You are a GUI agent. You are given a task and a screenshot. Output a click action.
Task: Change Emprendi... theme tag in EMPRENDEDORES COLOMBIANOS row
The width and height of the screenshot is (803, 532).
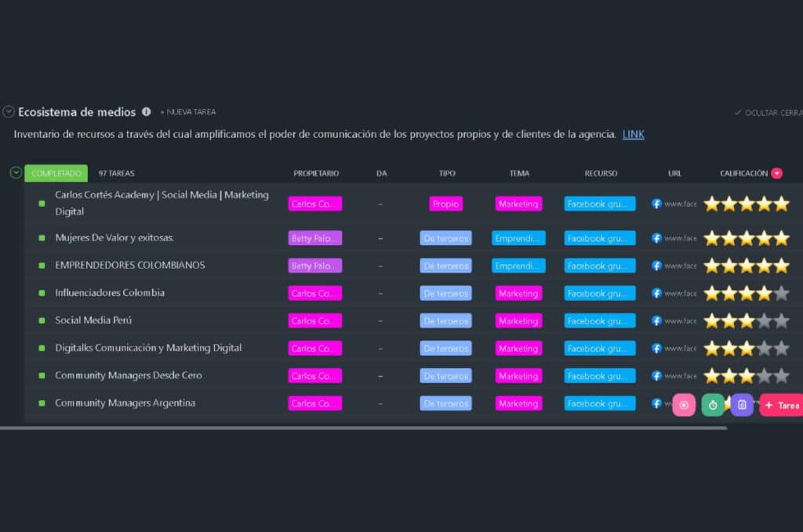click(518, 266)
